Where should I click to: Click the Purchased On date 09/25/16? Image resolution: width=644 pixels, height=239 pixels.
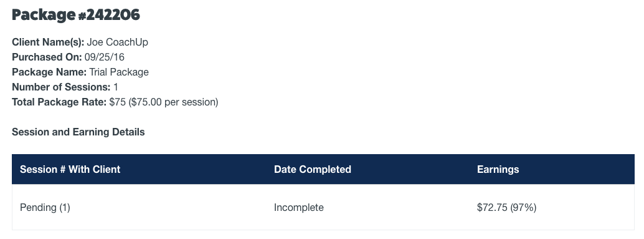[104, 57]
